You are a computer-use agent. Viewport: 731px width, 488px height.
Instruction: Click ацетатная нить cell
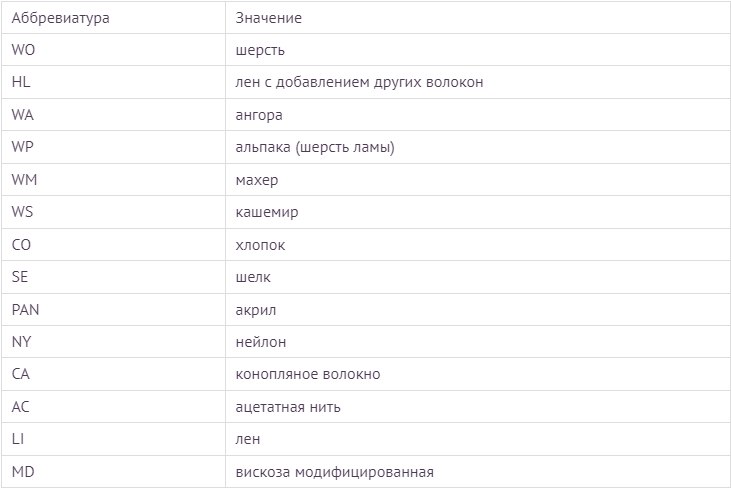(x=478, y=407)
